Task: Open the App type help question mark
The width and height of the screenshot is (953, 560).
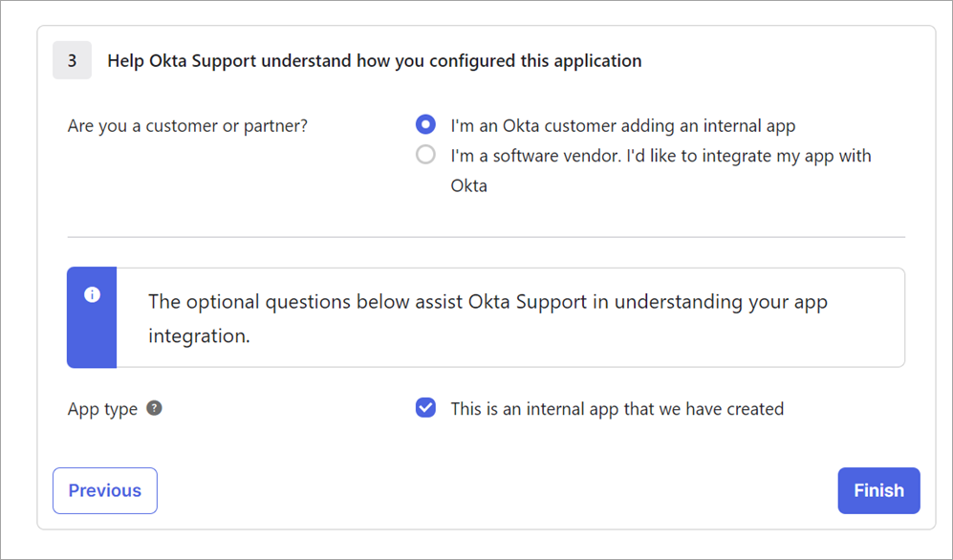Action: click(155, 408)
